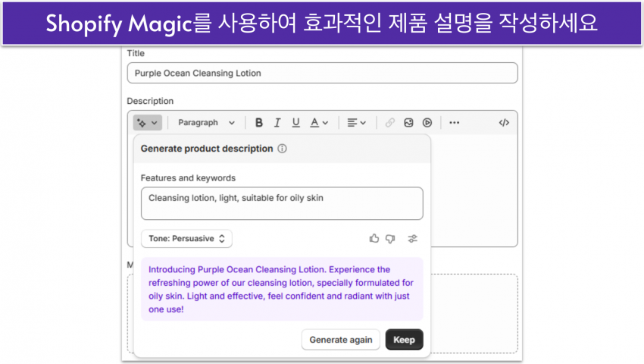Click the Generate again button
The width and height of the screenshot is (644, 364).
340,340
